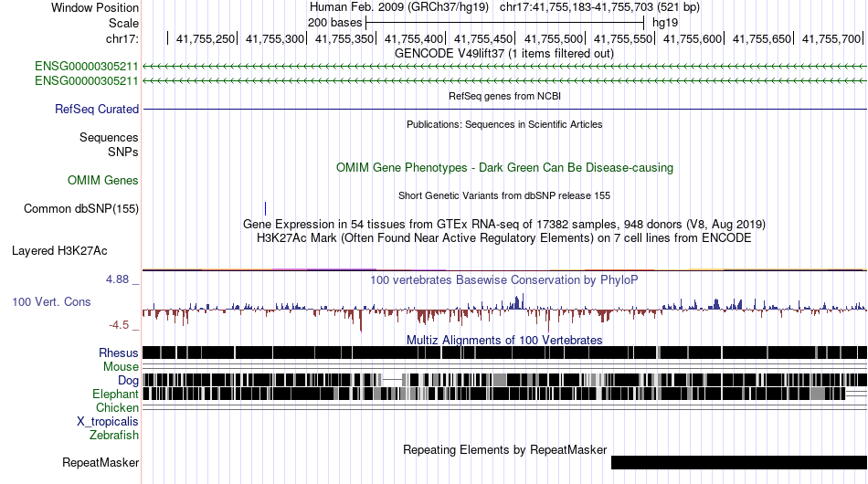Image resolution: width=868 pixels, height=484 pixels.
Task: Select the Rhesus alignment row label
Action: tap(119, 352)
